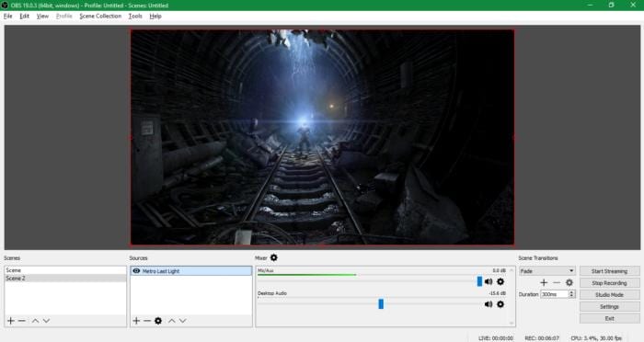Move source down with arrow icon
The image size is (644, 342).
[x=183, y=321]
